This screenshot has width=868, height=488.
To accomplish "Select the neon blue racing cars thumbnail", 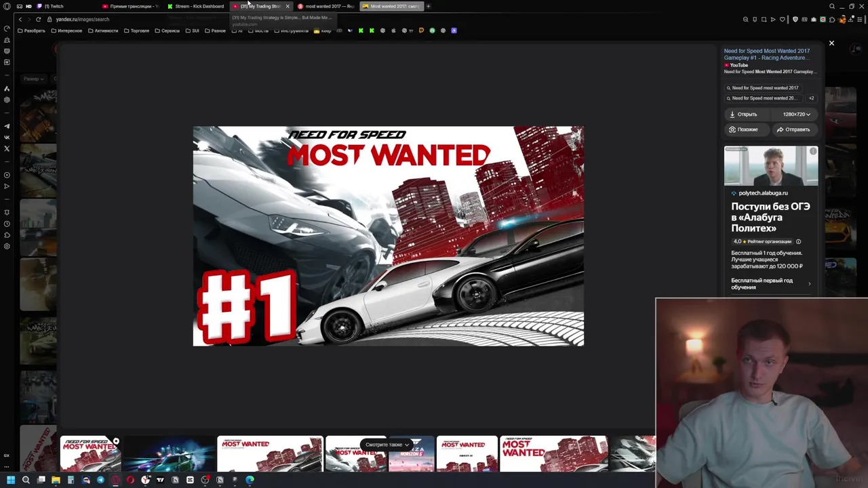I will point(169,453).
